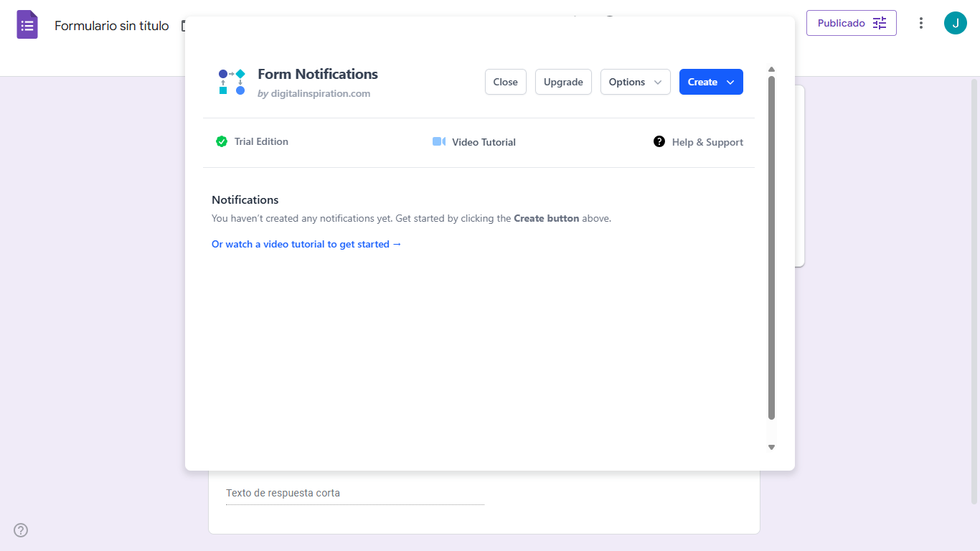Click the settings sliders icon in Publicado
980x551 pixels.
[880, 23]
